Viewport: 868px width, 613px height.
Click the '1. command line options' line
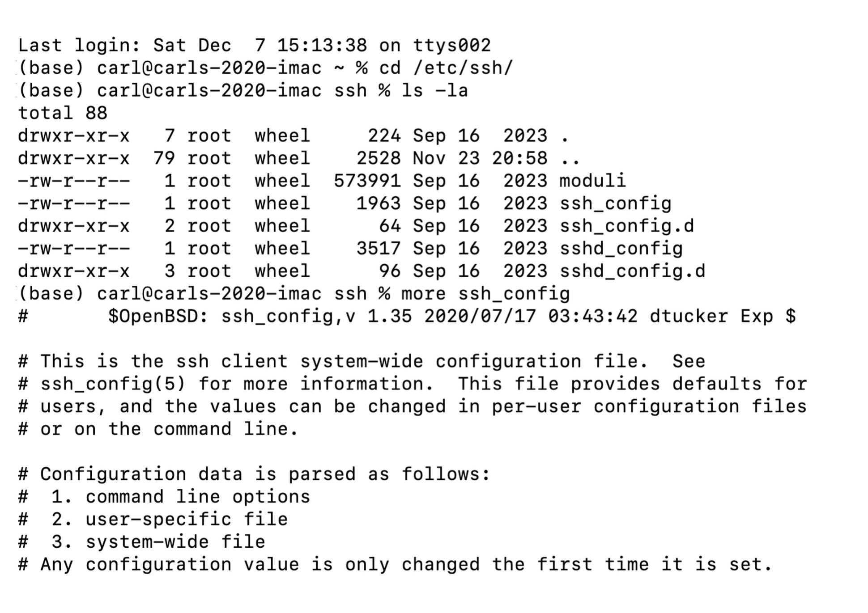(x=180, y=497)
